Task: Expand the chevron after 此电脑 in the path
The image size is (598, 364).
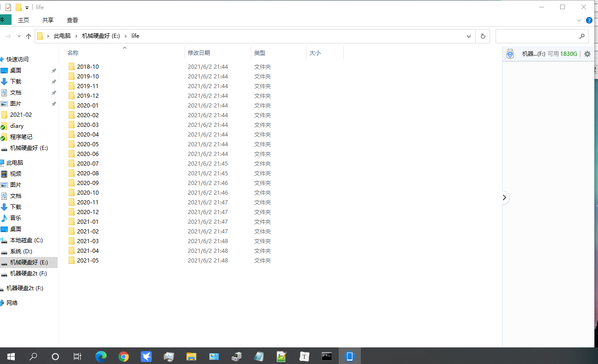Action: click(x=77, y=36)
